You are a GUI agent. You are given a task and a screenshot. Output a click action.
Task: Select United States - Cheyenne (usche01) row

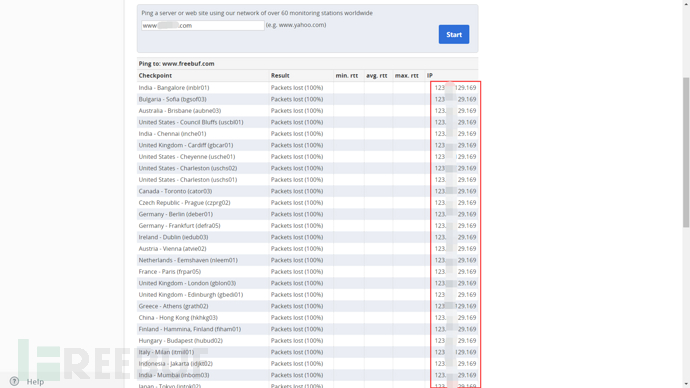307,157
